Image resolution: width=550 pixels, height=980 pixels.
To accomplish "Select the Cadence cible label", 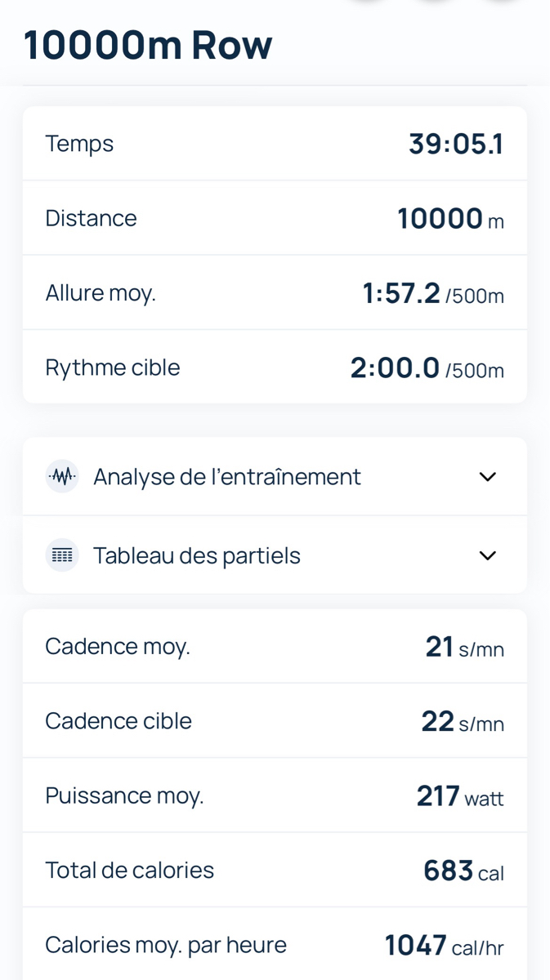I will click(x=118, y=721).
